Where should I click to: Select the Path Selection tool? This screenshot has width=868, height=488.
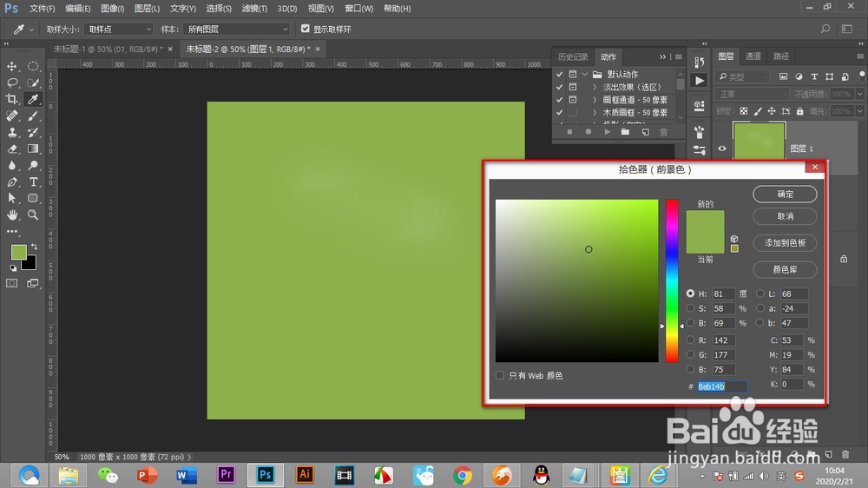(11, 198)
